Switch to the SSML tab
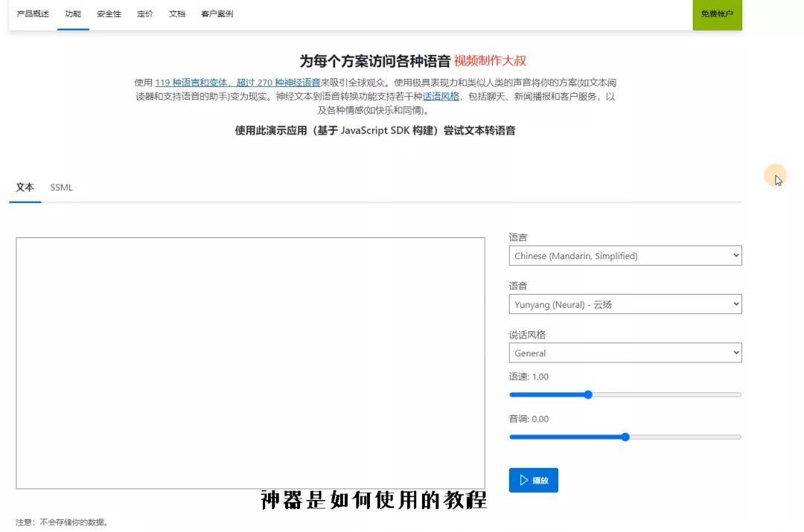Viewport: 804px width, 532px height. pos(61,187)
